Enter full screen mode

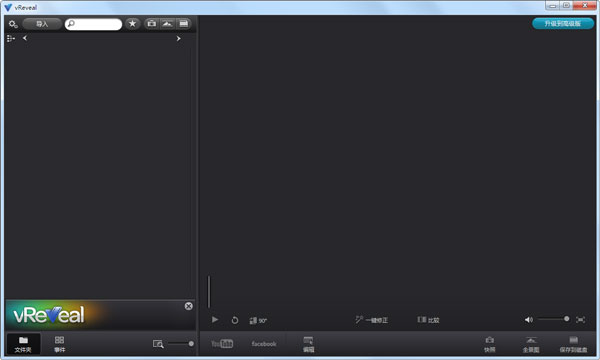click(580, 319)
